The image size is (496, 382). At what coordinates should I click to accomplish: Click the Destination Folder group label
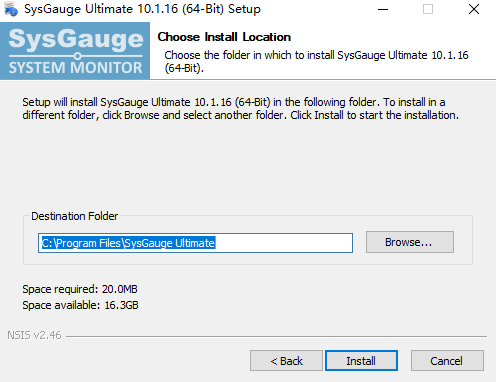pos(75,216)
